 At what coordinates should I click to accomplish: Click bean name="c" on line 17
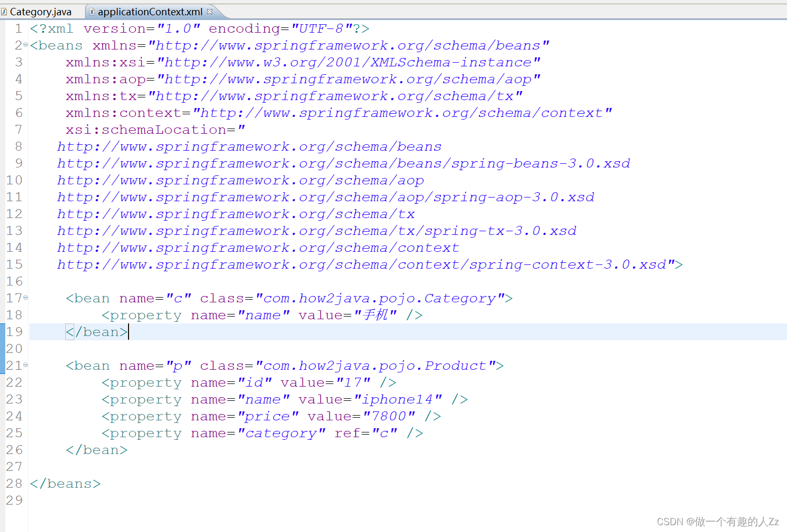click(x=155, y=299)
